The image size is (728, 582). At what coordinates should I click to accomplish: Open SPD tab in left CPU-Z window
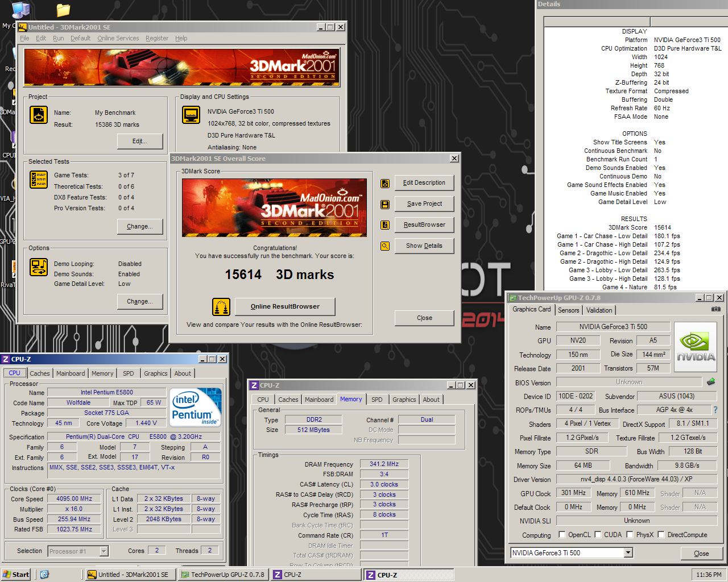pos(129,373)
